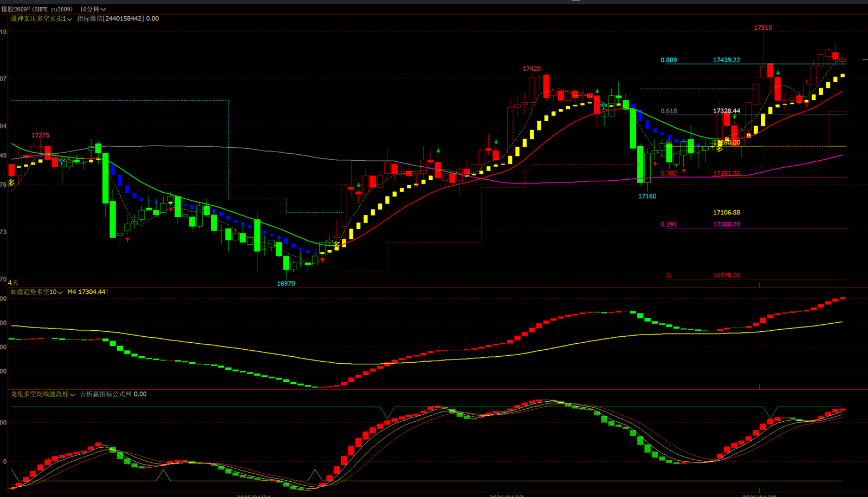868x497 pixels.
Task: Click the green sell arrow below 17510 peak
Action: click(778, 73)
